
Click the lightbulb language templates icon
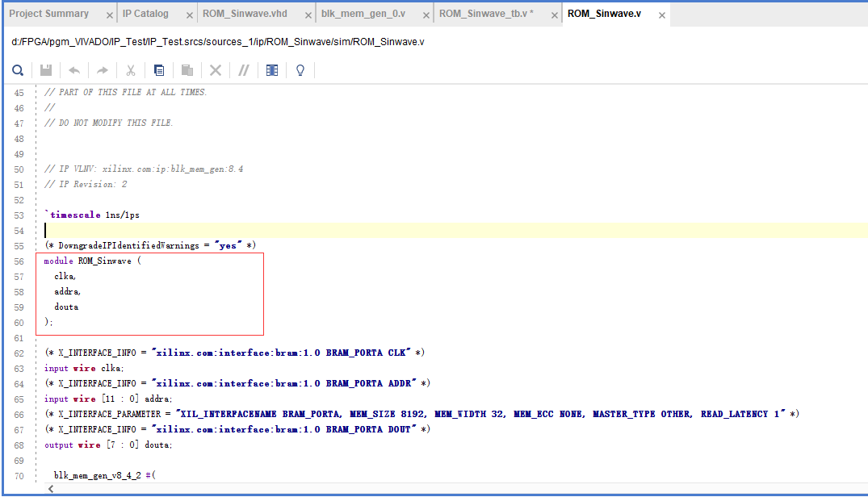point(300,70)
